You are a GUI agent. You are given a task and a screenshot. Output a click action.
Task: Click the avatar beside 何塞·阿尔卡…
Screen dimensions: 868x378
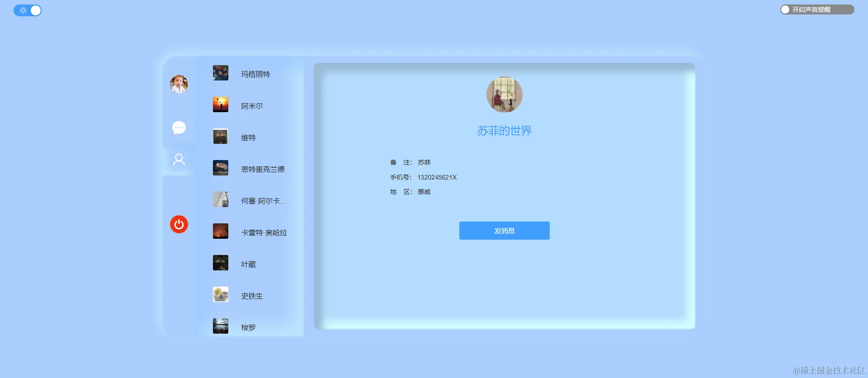click(221, 199)
